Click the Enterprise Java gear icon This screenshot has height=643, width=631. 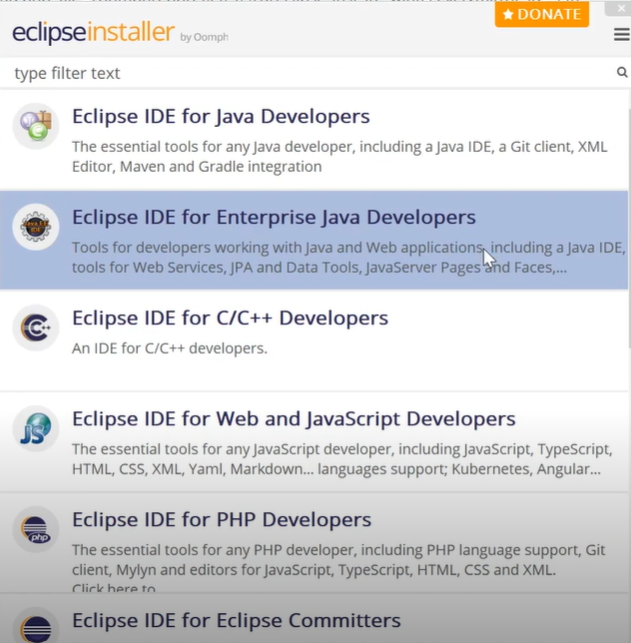click(36, 226)
